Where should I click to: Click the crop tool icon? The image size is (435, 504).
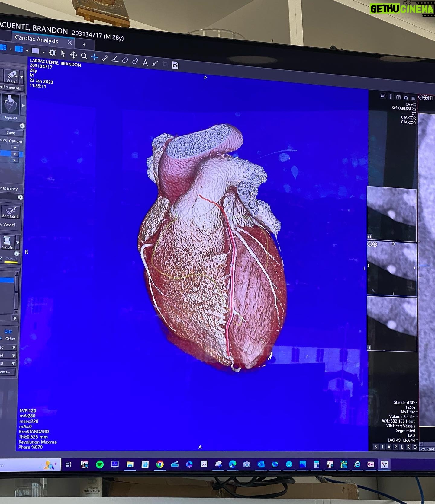pos(165,64)
